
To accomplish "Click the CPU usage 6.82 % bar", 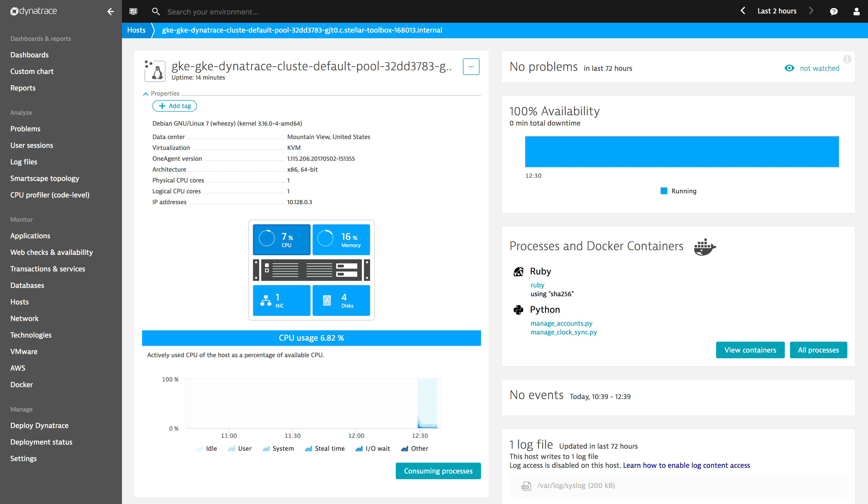I will [x=311, y=338].
